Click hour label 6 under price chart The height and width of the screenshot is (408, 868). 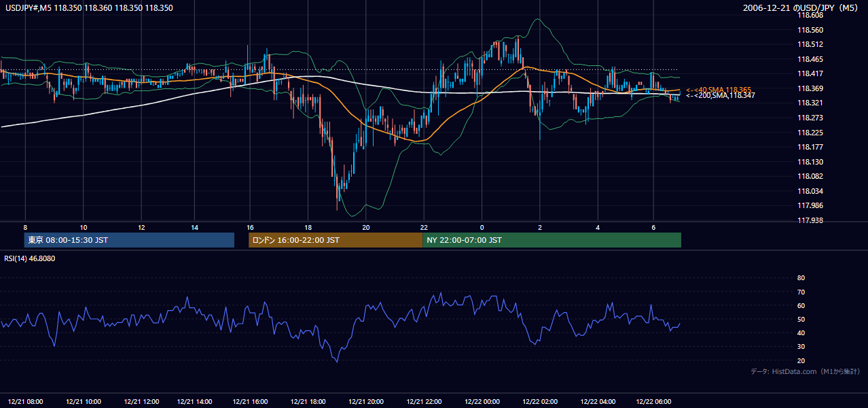coord(653,227)
